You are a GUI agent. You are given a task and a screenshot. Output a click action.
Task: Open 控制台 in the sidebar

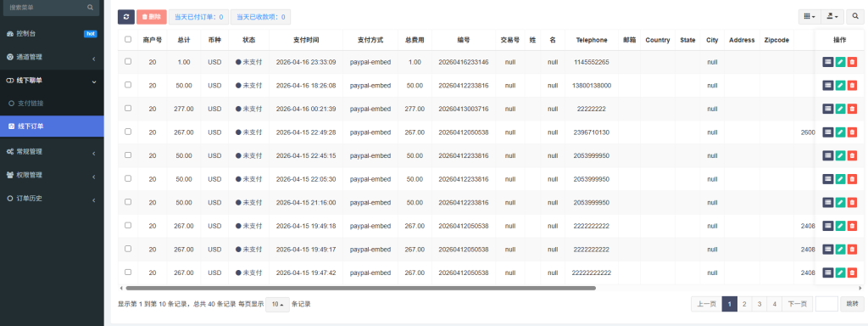[x=52, y=34]
